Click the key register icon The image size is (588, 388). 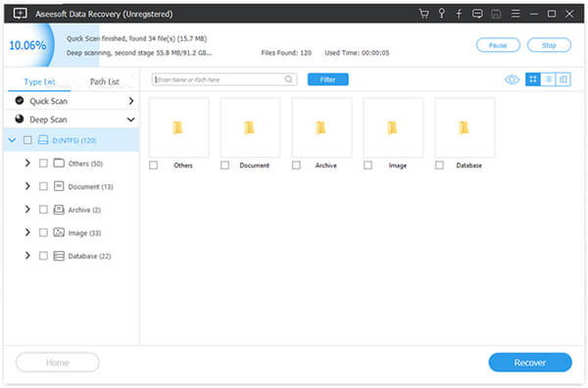click(x=442, y=14)
